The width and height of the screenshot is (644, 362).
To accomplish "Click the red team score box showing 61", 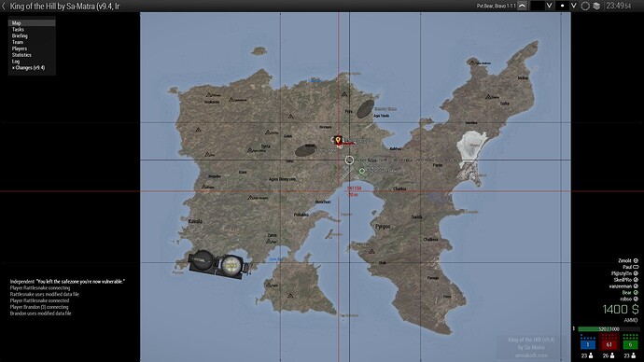I will 609,344.
